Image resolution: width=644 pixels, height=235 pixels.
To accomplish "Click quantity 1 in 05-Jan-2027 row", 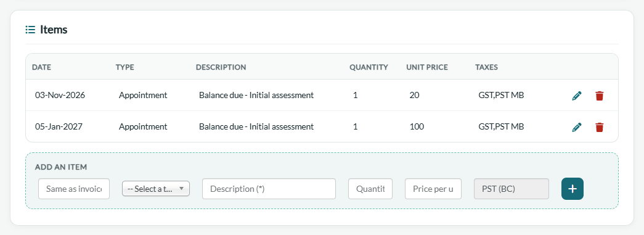I will tap(355, 126).
